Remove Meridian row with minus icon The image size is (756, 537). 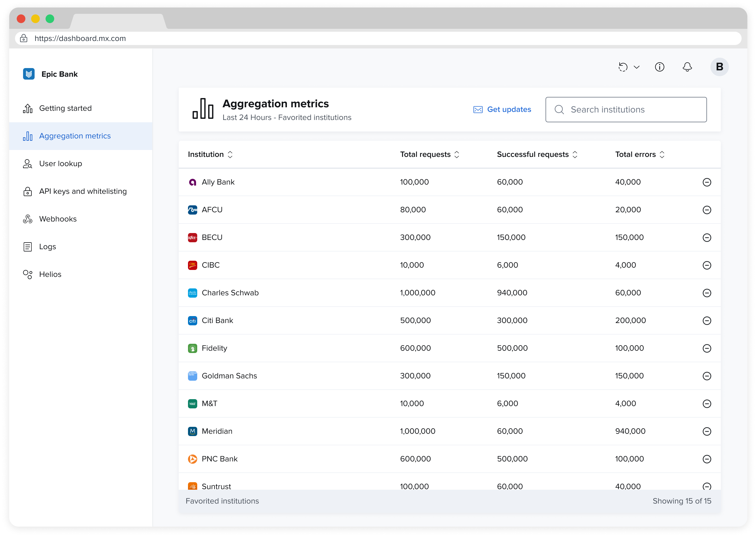pyautogui.click(x=706, y=431)
